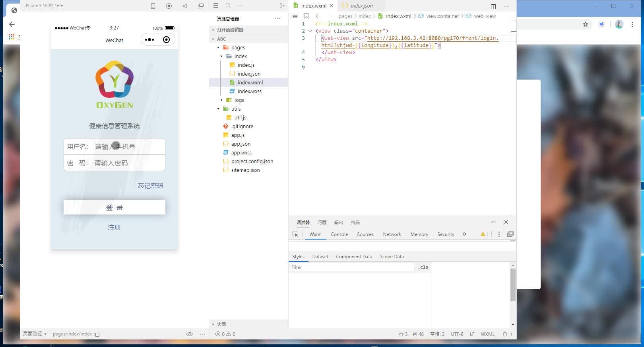Viewport: 644px width, 347px height.
Task: Toggle the .cls class editor
Action: (423, 267)
